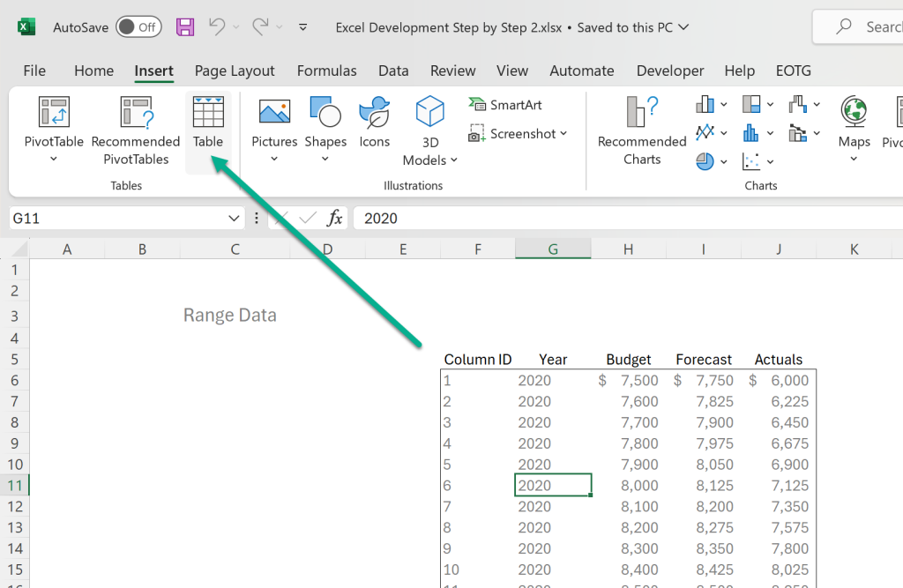903x588 pixels.
Task: Select row 11 header
Action: pyautogui.click(x=15, y=486)
